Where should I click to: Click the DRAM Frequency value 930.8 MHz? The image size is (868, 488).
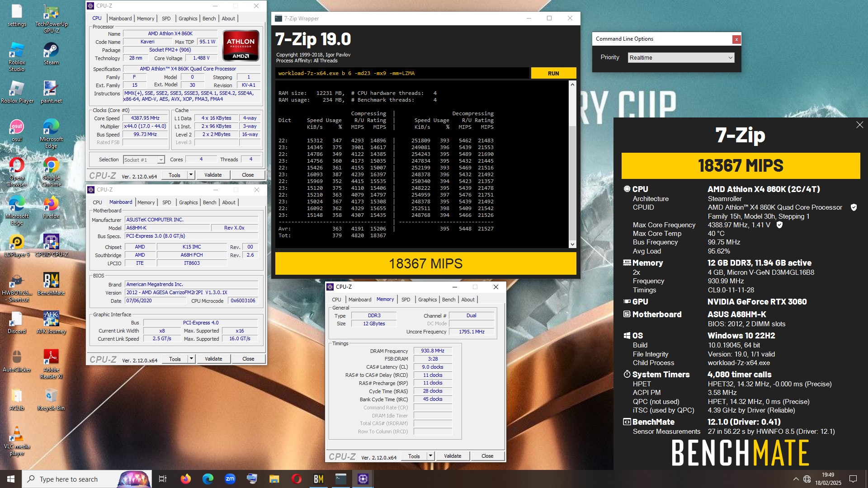[x=433, y=351]
